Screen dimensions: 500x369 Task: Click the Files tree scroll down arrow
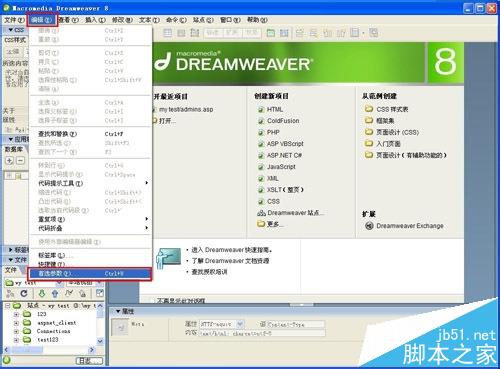pyautogui.click(x=100, y=341)
